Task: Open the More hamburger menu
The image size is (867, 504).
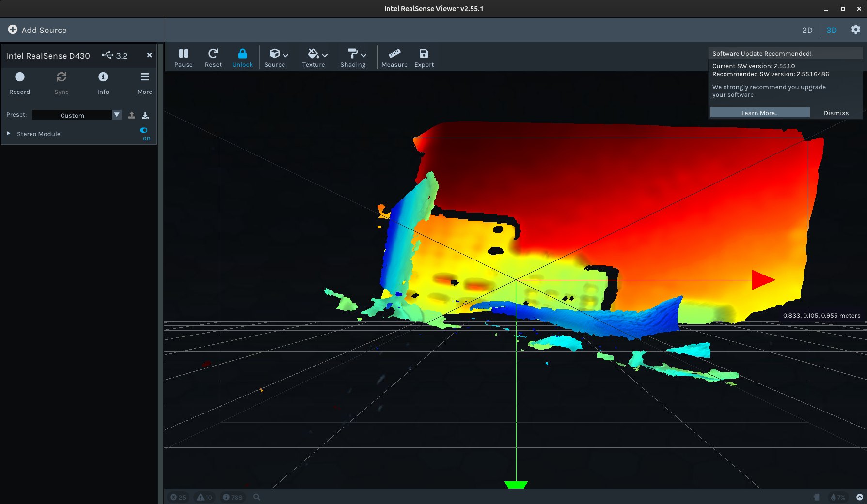Action: 144,83
